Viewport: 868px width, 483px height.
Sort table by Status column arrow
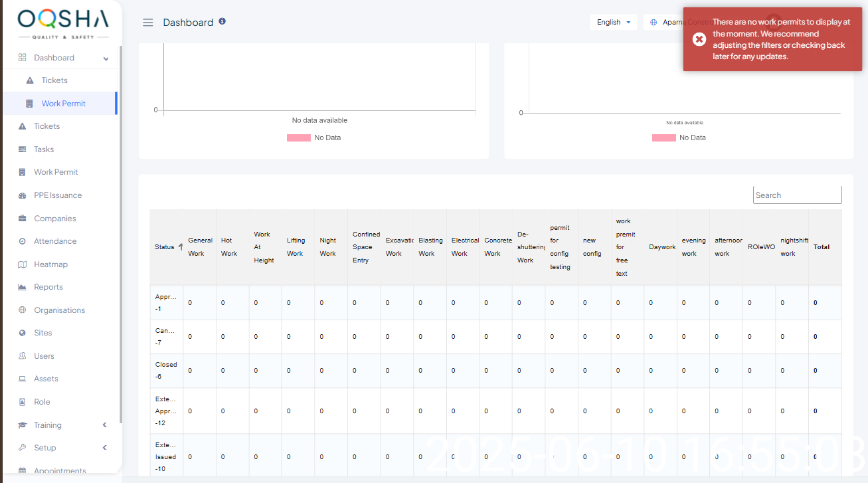coord(181,246)
